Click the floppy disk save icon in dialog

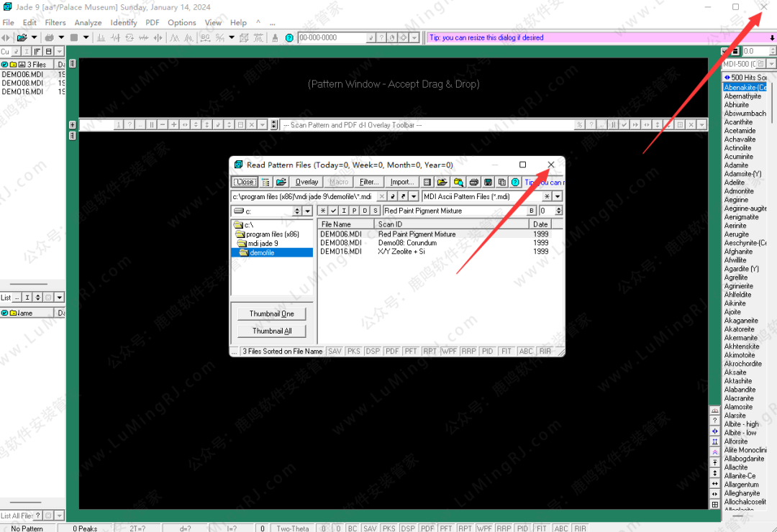click(x=488, y=183)
